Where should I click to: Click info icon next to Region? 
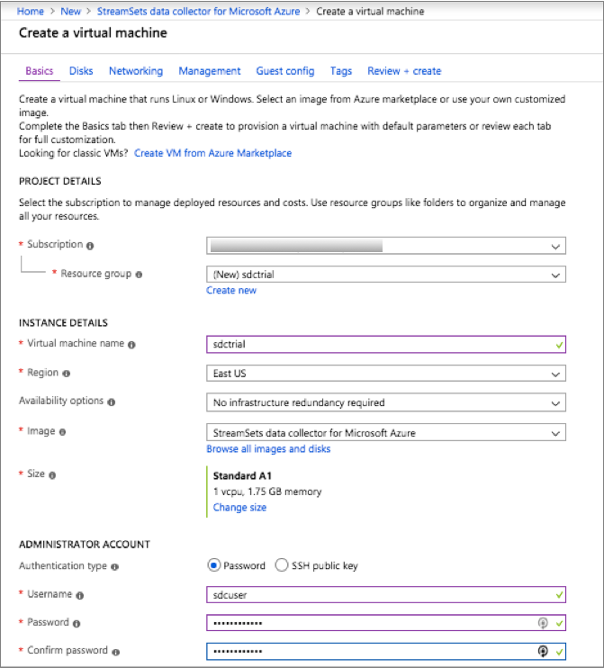[x=67, y=373]
